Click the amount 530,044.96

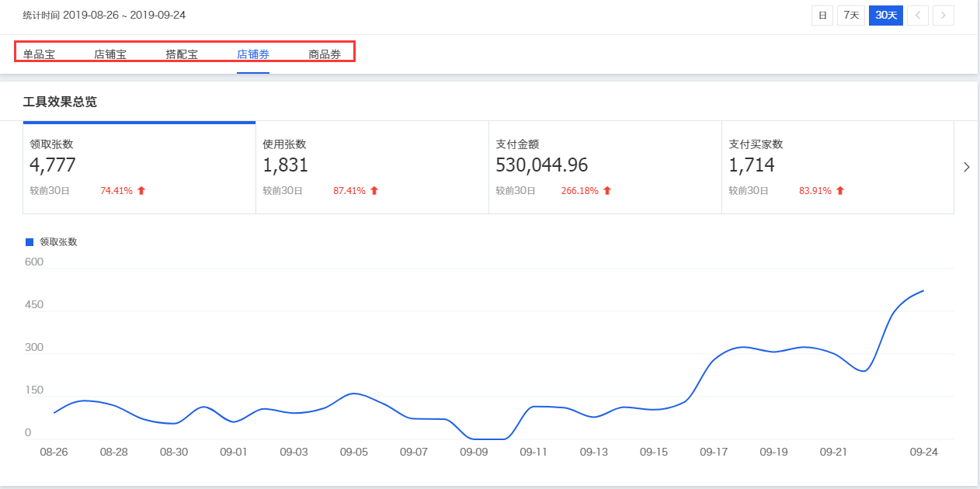pyautogui.click(x=542, y=165)
